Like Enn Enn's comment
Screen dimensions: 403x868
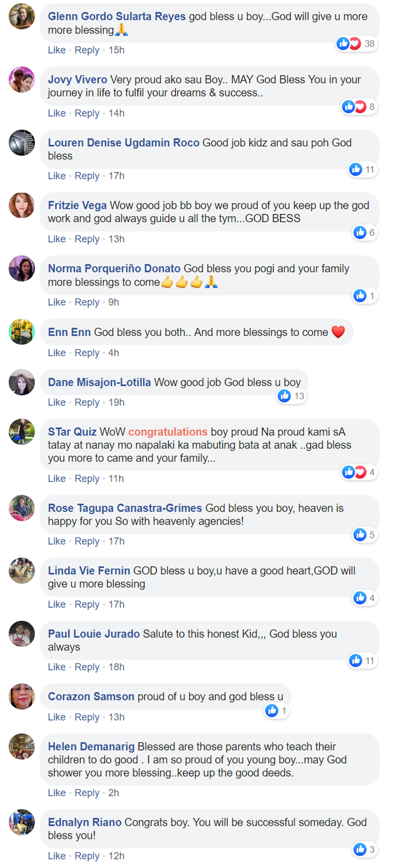click(56, 353)
